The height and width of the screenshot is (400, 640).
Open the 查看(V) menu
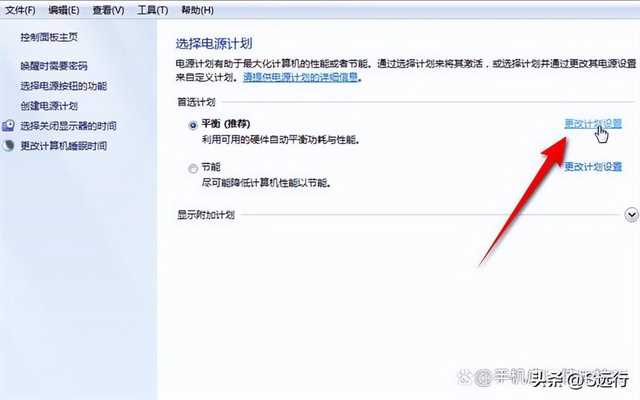[x=108, y=10]
